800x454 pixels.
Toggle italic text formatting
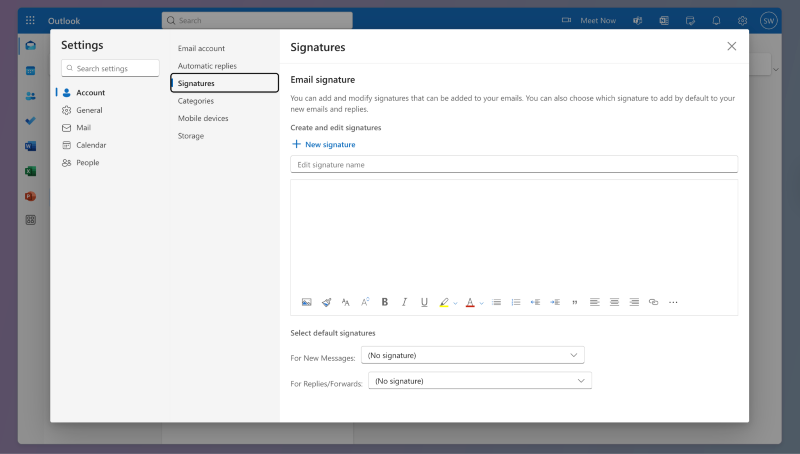point(404,302)
